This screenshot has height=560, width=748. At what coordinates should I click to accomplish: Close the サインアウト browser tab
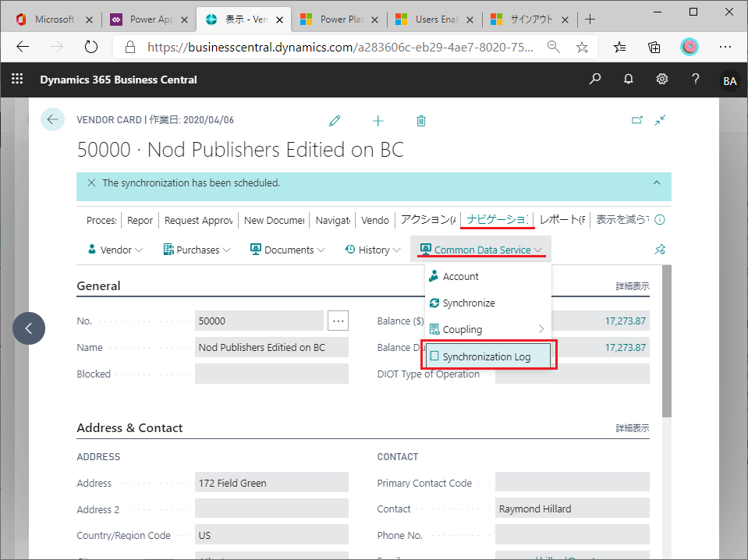pos(565,19)
